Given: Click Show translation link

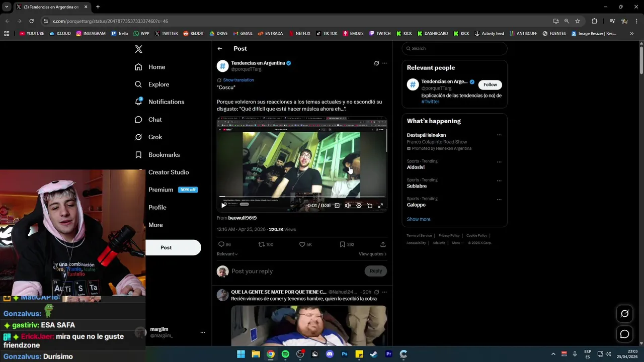Looking at the screenshot, I should click(x=238, y=80).
